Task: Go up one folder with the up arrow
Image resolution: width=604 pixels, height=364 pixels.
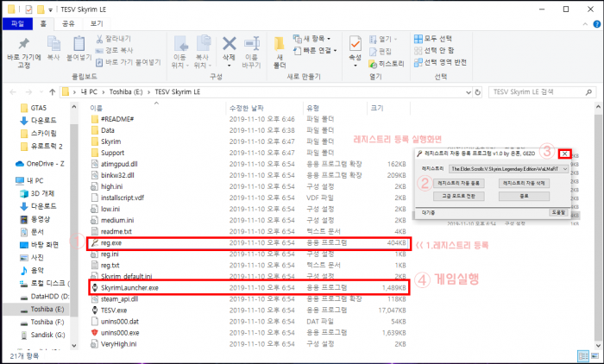Action: (x=53, y=92)
